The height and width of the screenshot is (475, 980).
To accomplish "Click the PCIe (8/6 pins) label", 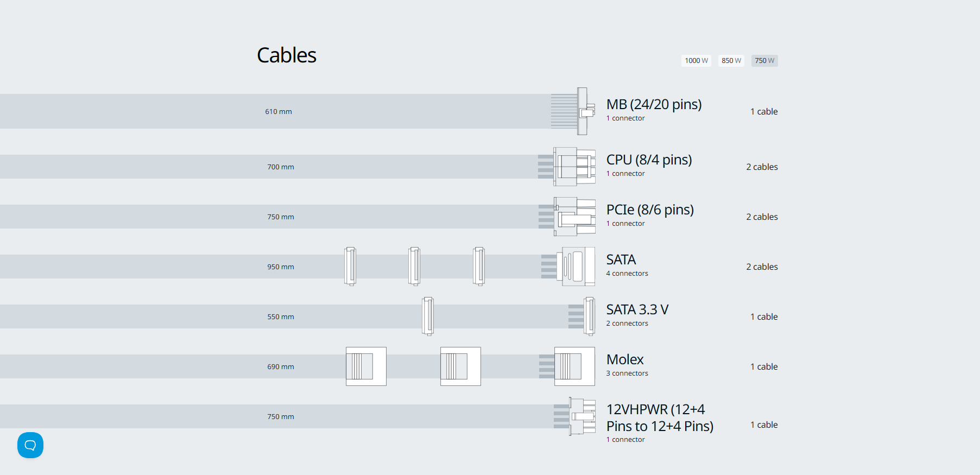I will 650,210.
